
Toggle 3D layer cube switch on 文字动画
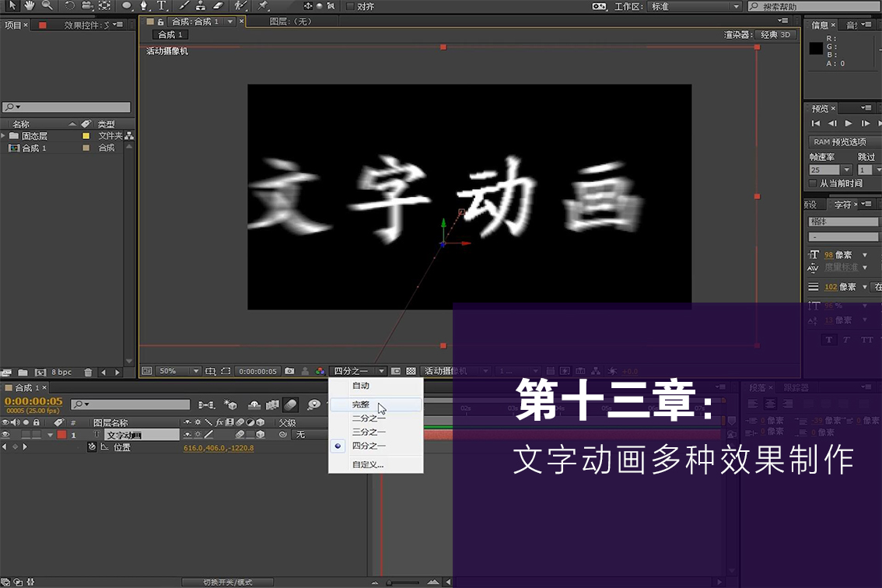click(x=260, y=434)
